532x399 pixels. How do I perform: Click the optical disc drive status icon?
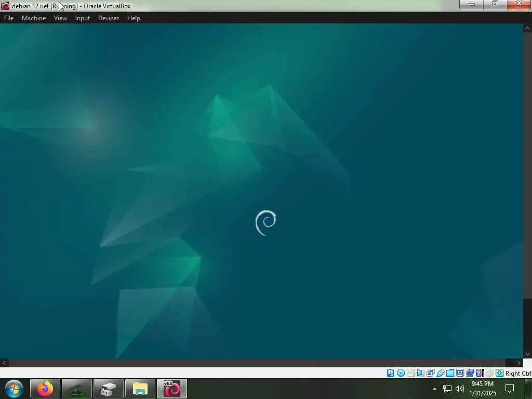point(401,373)
